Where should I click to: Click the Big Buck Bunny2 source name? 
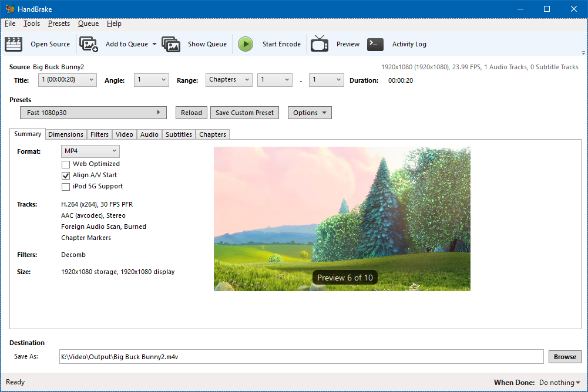pyautogui.click(x=59, y=67)
